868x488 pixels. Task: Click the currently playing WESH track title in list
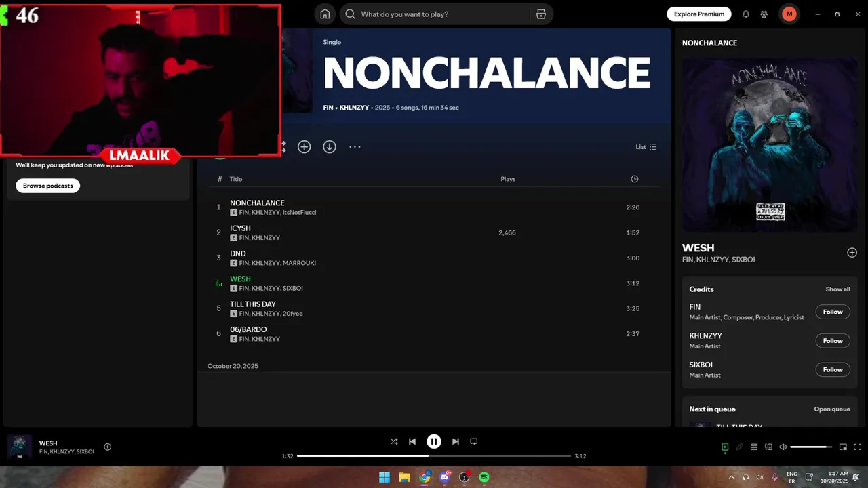[240, 279]
